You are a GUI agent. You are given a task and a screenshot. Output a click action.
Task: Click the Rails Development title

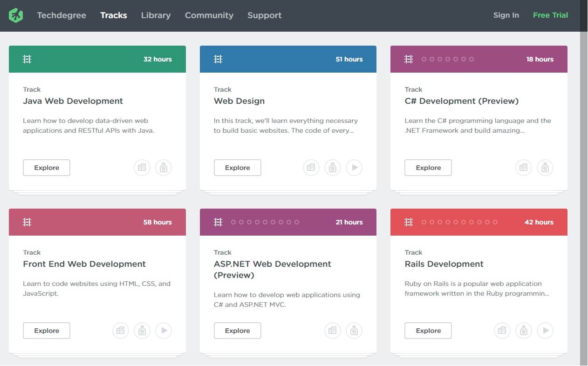tap(444, 264)
